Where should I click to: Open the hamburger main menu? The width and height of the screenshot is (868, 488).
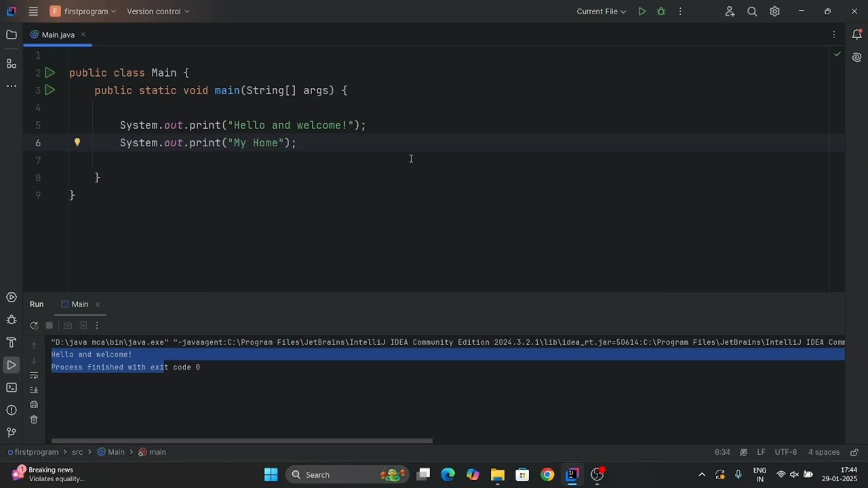(33, 12)
